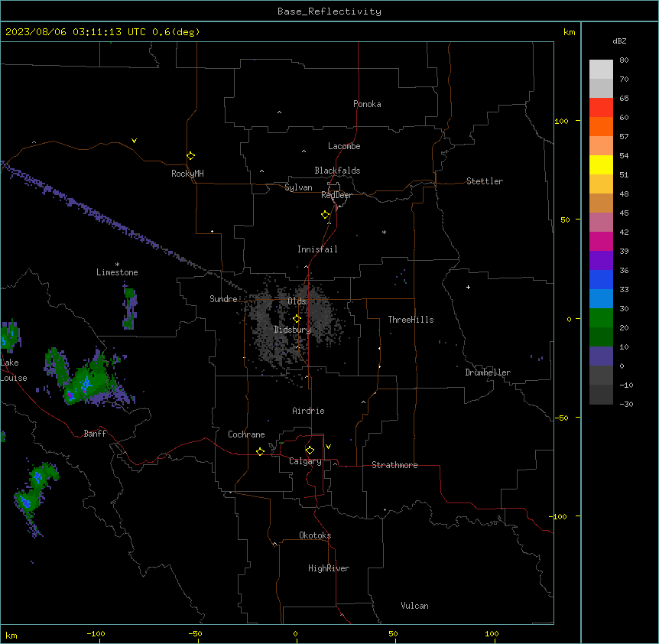The image size is (659, 644).
Task: Pick the light gray 80-70 dBZ legend swatch
Action: click(x=601, y=70)
